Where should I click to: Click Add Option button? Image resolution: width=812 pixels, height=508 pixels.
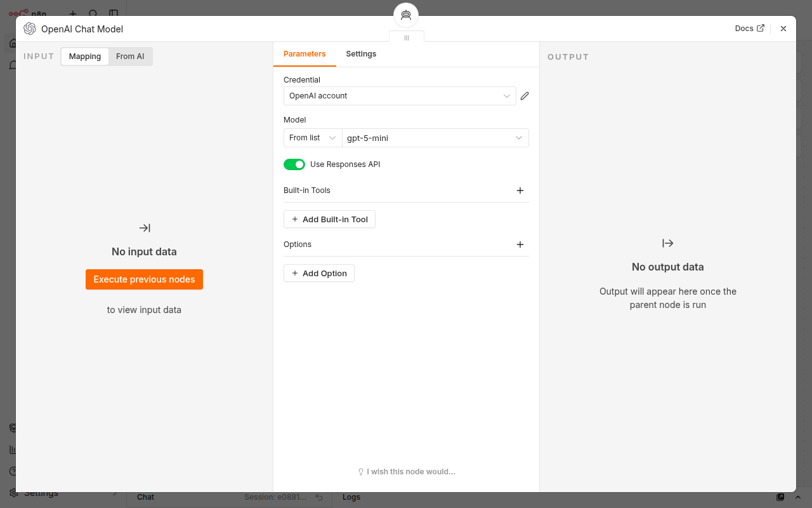click(x=319, y=274)
